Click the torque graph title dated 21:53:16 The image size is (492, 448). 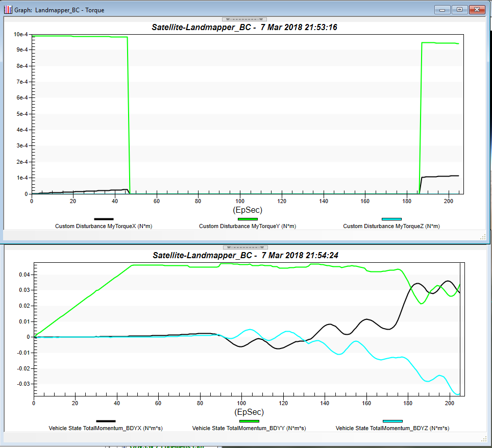coord(244,28)
